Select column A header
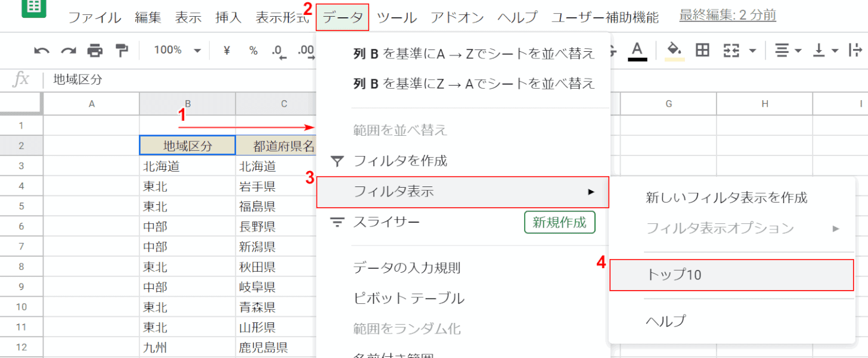 click(91, 104)
